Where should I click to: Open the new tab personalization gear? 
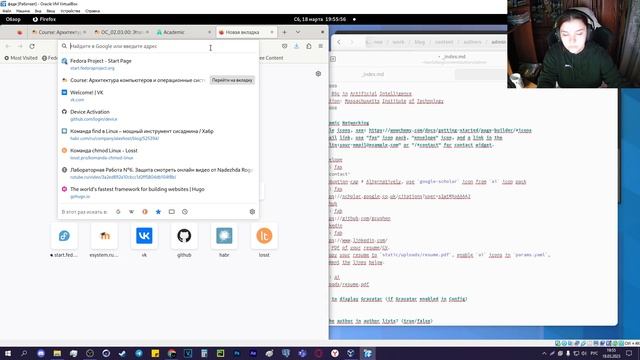[x=318, y=74]
